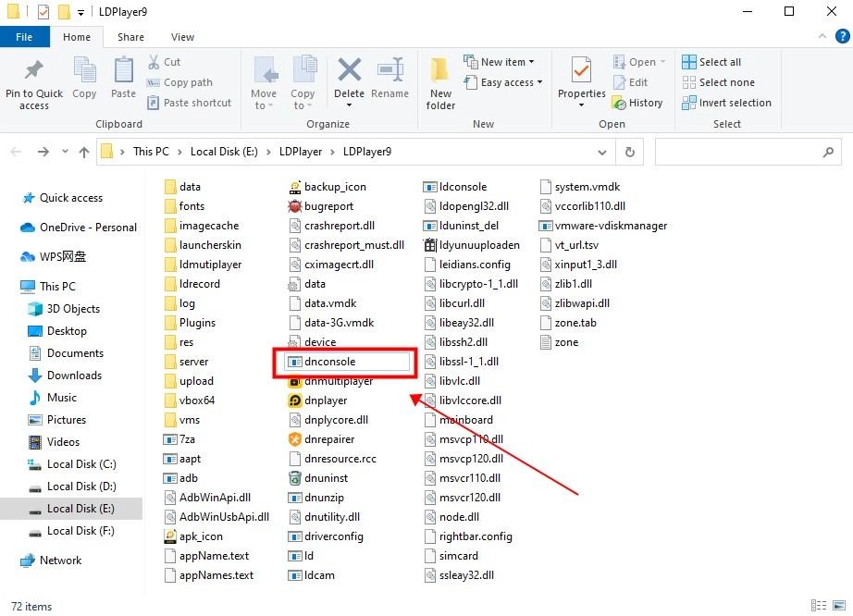Click the search magnifier icon

(828, 153)
